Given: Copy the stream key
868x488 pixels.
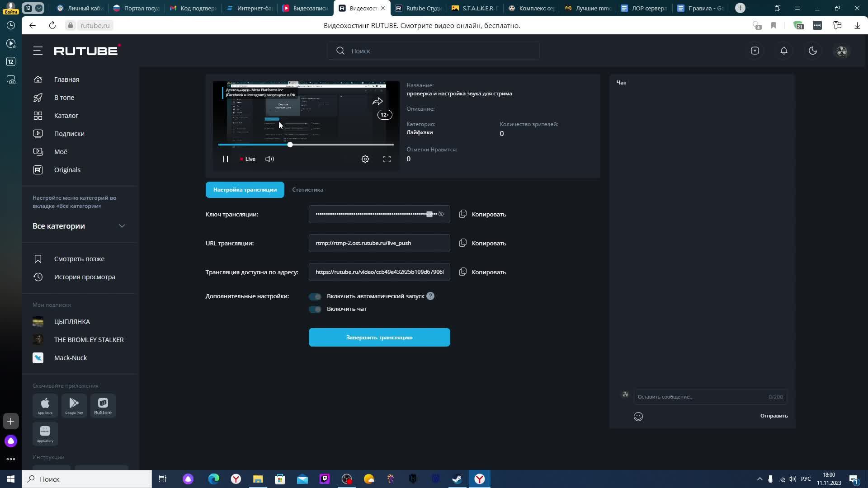Looking at the screenshot, I should click(x=483, y=214).
